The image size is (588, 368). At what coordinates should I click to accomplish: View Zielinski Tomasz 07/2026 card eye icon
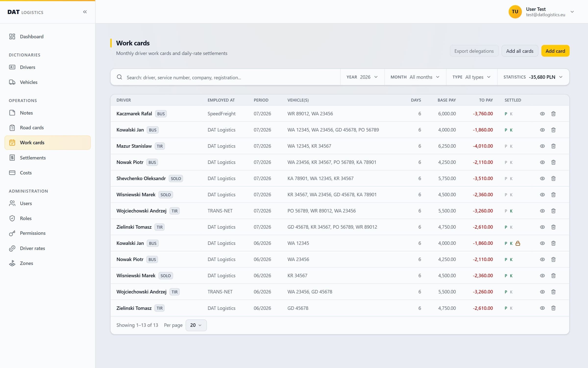point(542,227)
